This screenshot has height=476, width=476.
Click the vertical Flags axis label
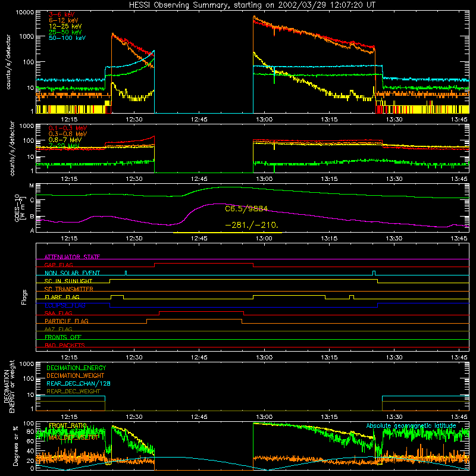point(24,297)
